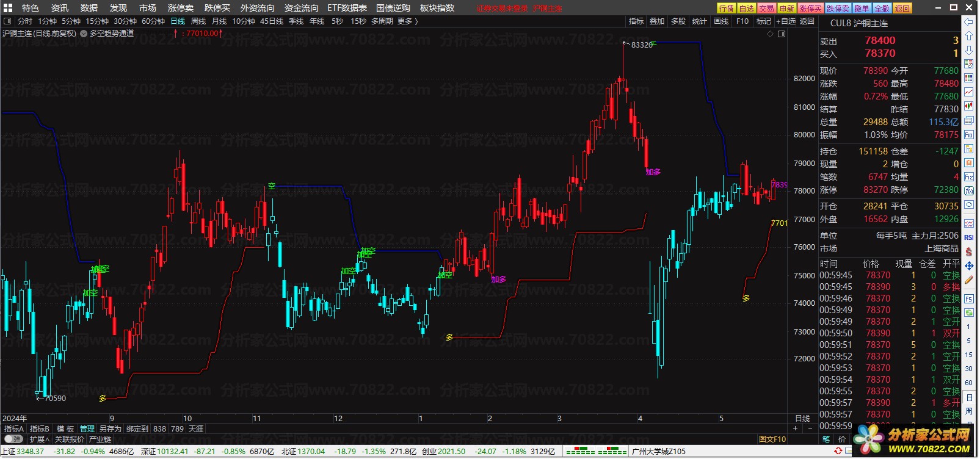Screen dimensions: 980x459
Task: Click the 交易 trade button
Action: point(766,8)
